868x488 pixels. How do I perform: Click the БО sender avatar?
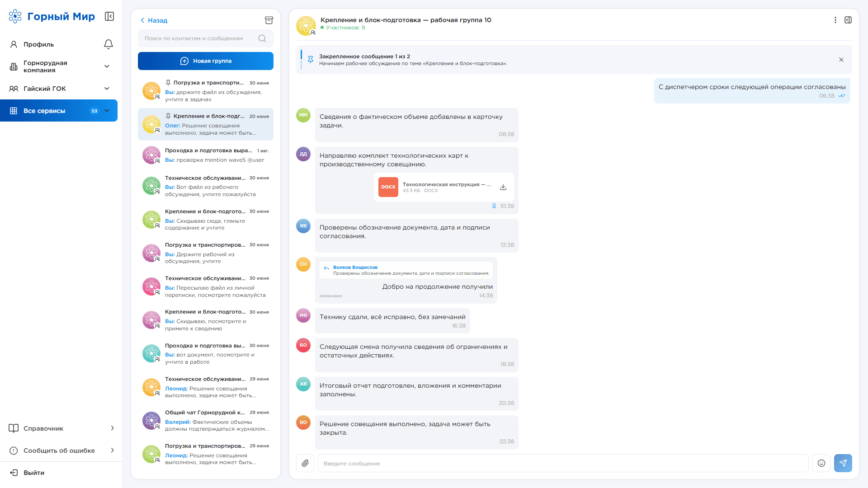(x=303, y=345)
